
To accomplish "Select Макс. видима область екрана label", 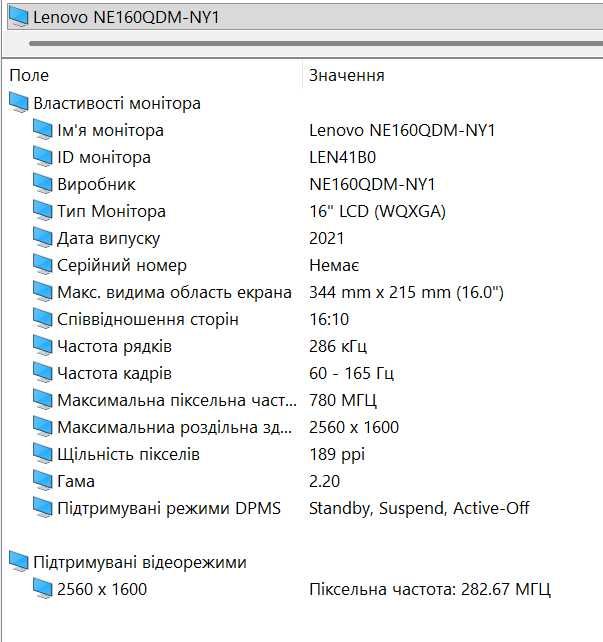I will pos(174,292).
